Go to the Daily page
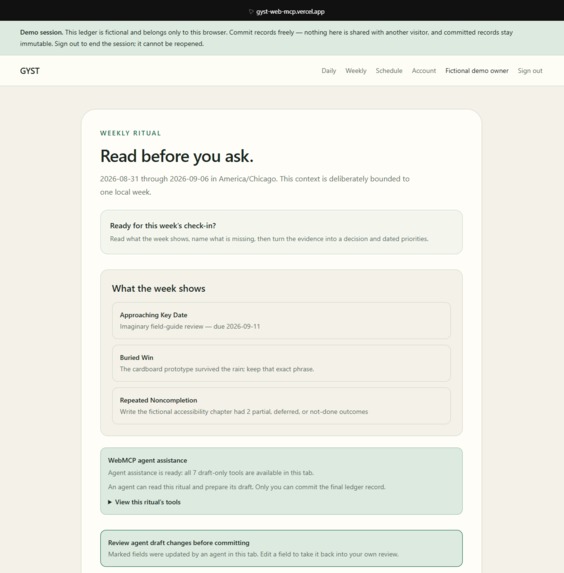Screen dimensions: 564x573 point(329,71)
